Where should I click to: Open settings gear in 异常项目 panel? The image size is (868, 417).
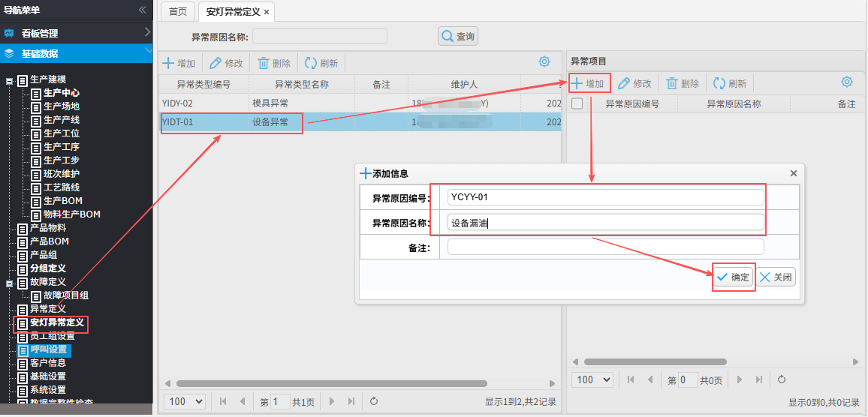pos(847,82)
